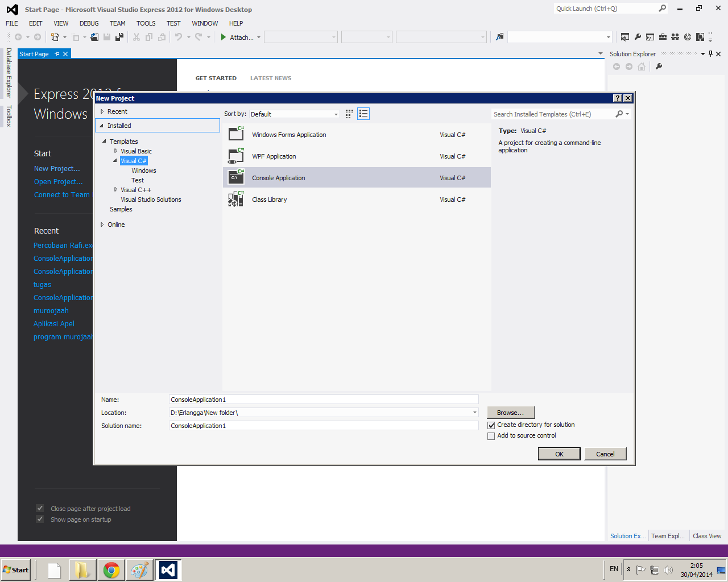Open the Team Explorer people icon in toolbar
The width and height of the screenshot is (728, 582).
[675, 37]
